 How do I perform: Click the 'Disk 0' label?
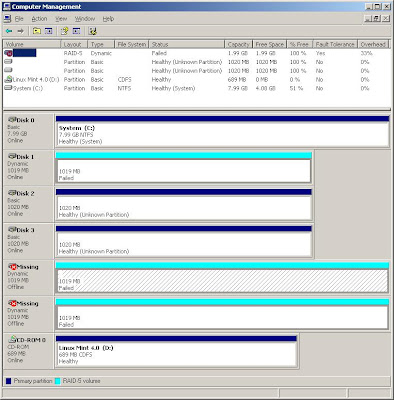tap(25, 120)
